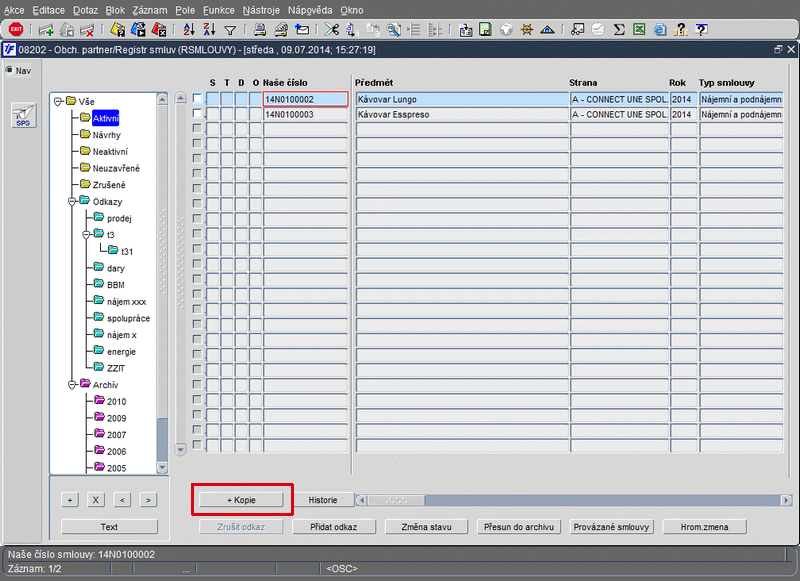The width and height of the screenshot is (800, 581).
Task: Click the Internet Explorer icon in toolbar
Action: [x=660, y=30]
